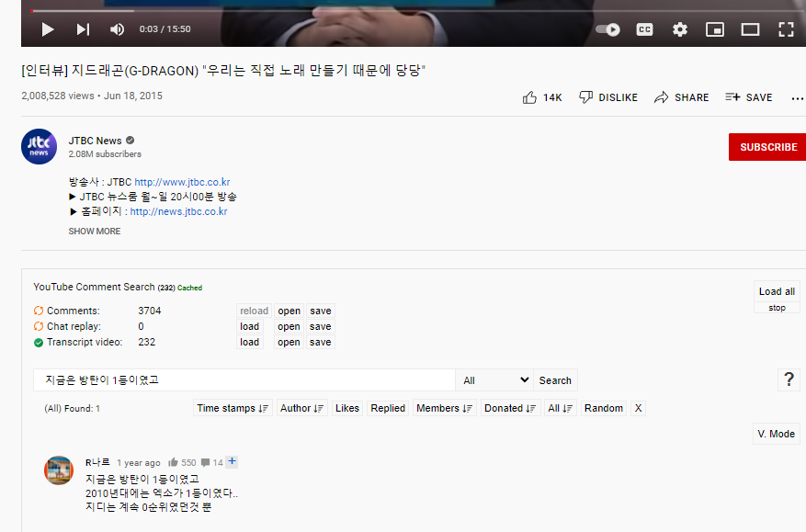Subscribe to JTBC News
The width and height of the screenshot is (806, 532).
pos(767,147)
